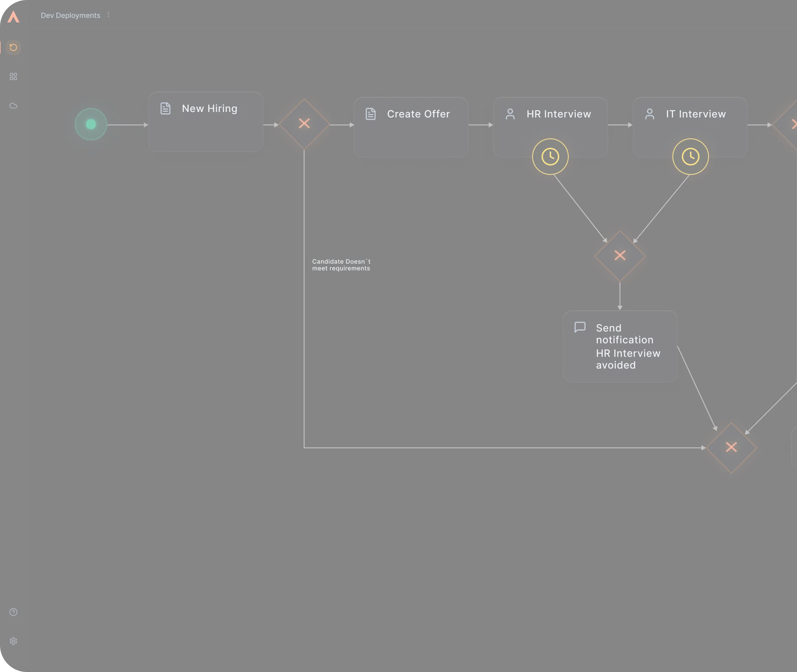Click the orange logo in the sidebar
The width and height of the screenshot is (797, 672).
tap(13, 17)
